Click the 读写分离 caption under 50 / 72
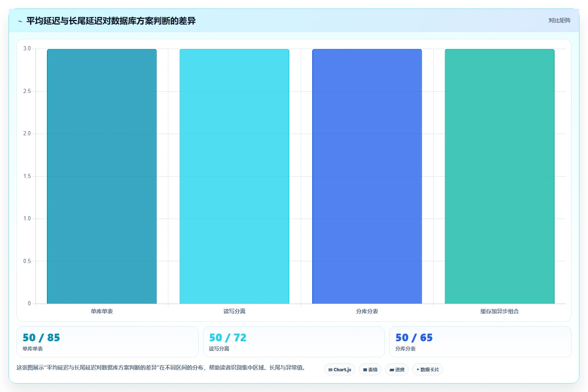 (x=219, y=349)
